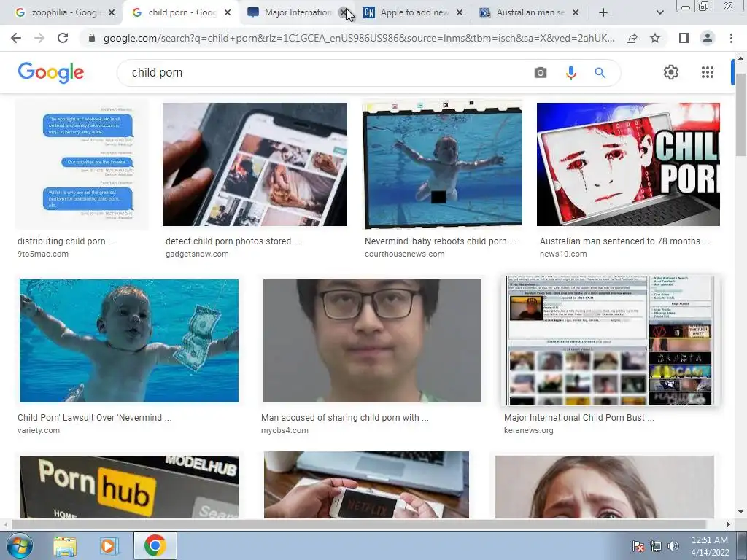Click the Chrome address bar URL

tap(358, 38)
